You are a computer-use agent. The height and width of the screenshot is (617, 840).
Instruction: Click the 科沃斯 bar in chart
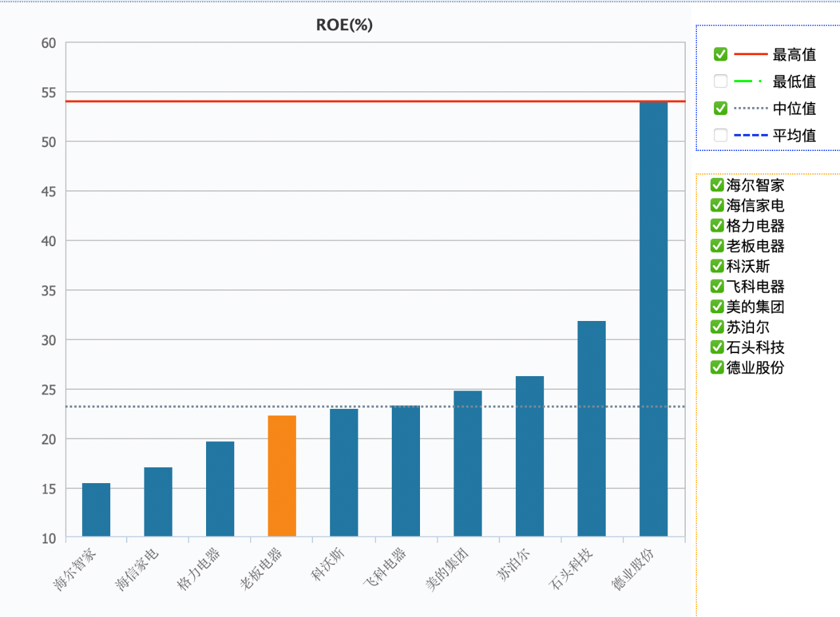pos(344,473)
